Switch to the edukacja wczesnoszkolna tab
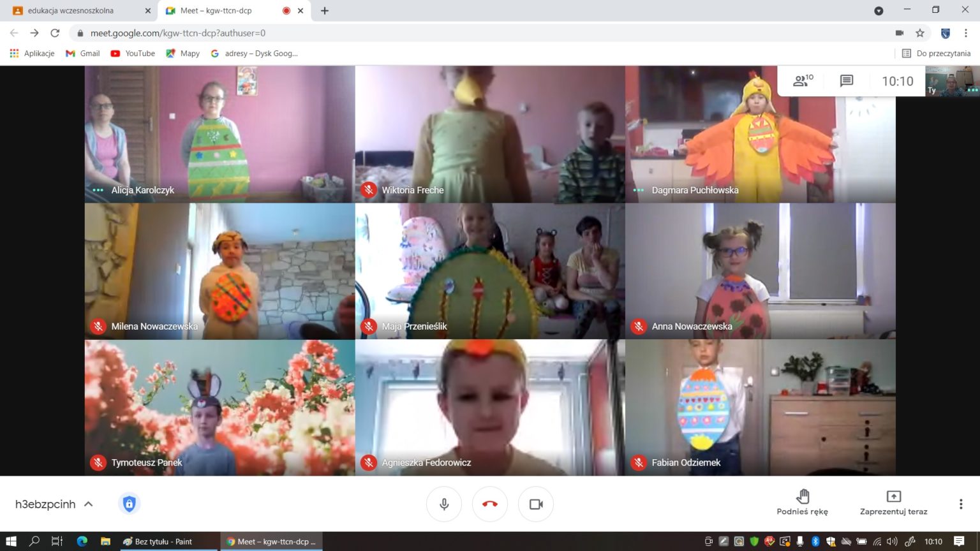Screen dimensions: 980x551 pyautogui.click(x=79, y=11)
